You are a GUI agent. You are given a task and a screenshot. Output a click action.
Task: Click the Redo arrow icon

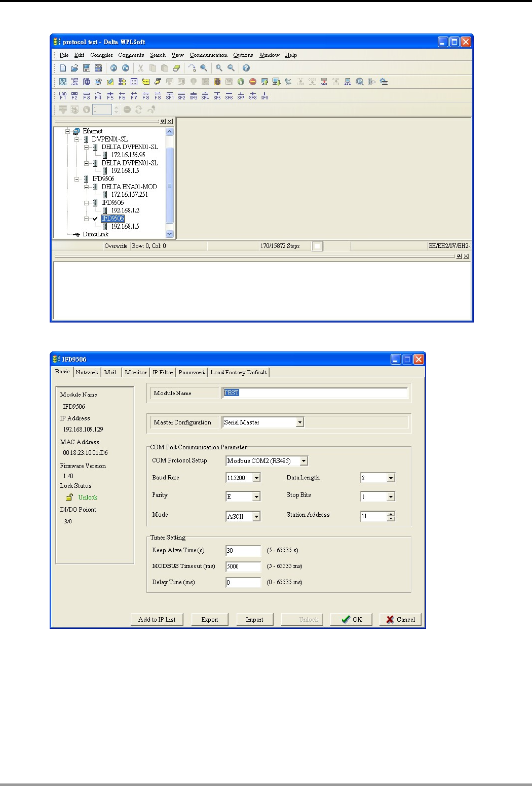126,68
